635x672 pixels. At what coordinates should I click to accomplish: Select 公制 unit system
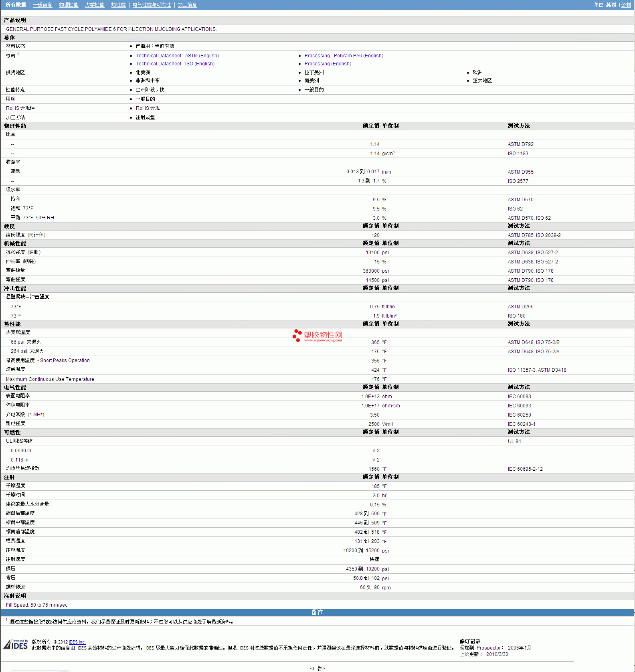tap(626, 5)
